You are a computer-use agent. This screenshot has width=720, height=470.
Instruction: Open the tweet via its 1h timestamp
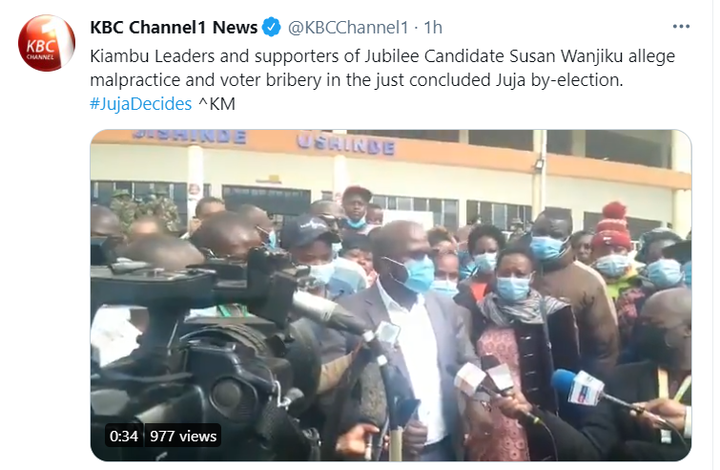tap(433, 28)
